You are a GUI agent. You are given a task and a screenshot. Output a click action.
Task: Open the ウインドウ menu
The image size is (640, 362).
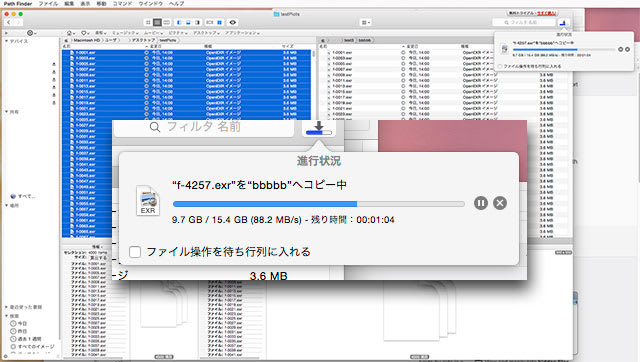pyautogui.click(x=151, y=4)
